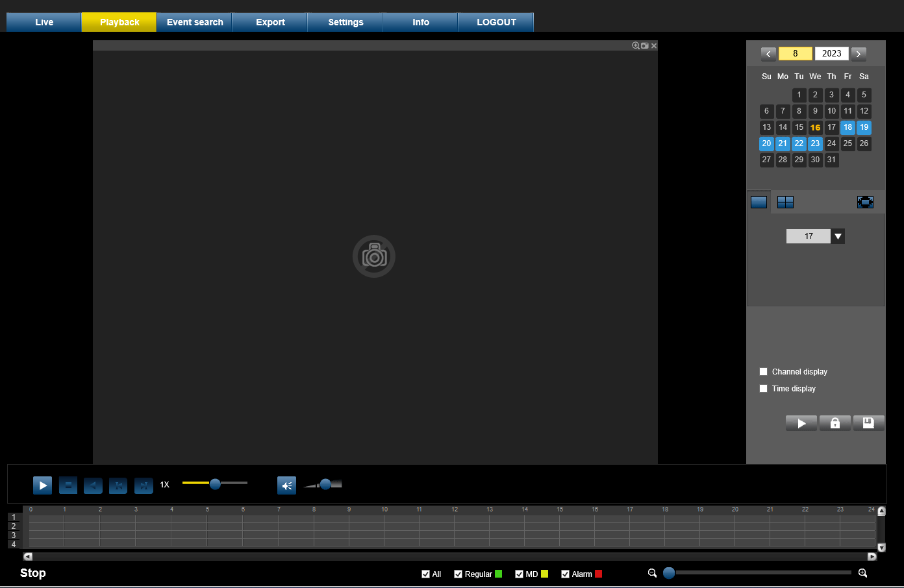Select August 21 on the calendar
The width and height of the screenshot is (904, 588).
(783, 143)
